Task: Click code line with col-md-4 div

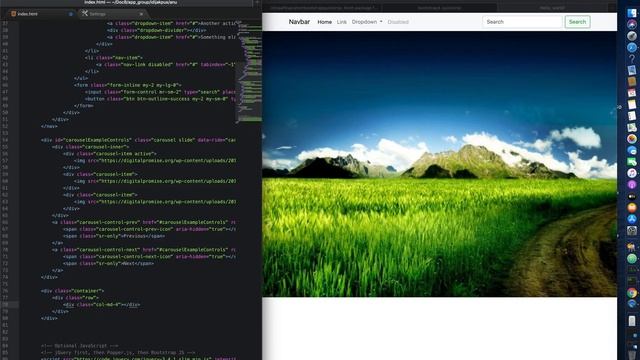Action: click(101, 304)
